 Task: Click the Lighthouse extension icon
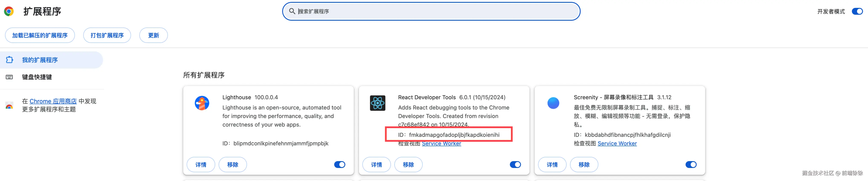click(x=202, y=103)
